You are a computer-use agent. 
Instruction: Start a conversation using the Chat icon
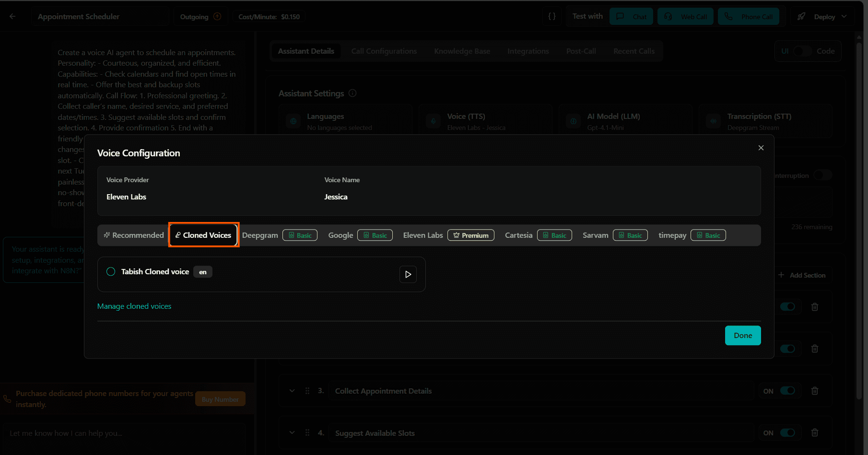coord(621,16)
